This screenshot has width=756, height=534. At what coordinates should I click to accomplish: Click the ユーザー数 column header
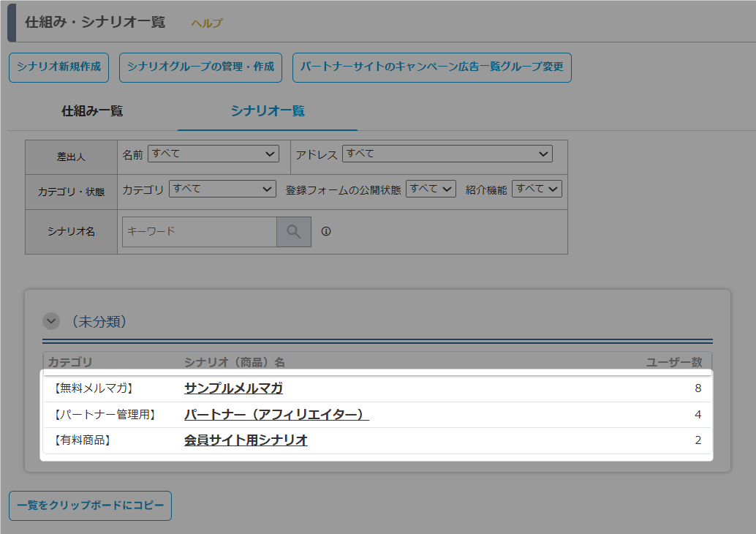pyautogui.click(x=674, y=362)
